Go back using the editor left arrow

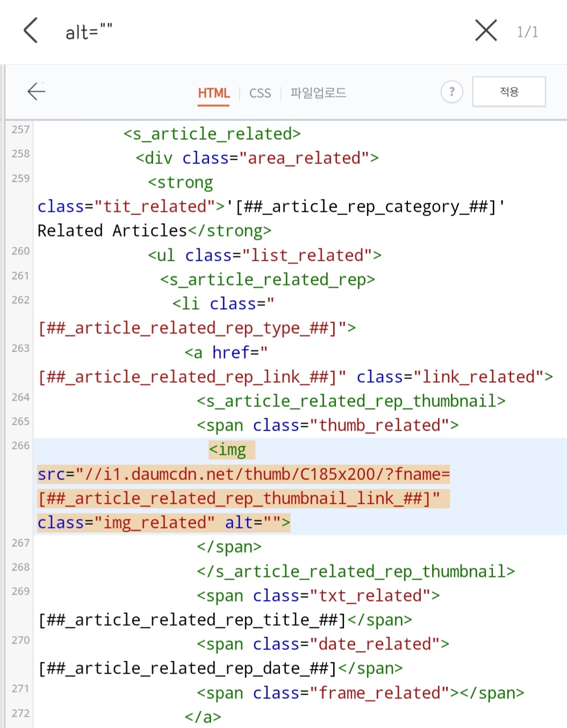tap(37, 91)
